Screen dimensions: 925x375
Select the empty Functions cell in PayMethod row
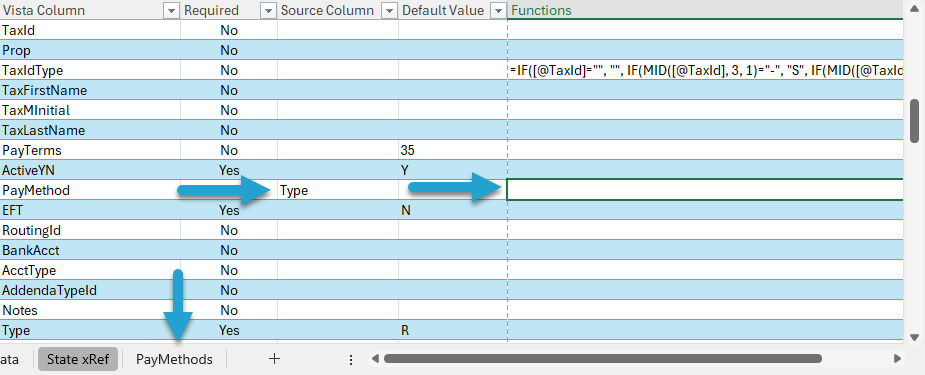[705, 190]
